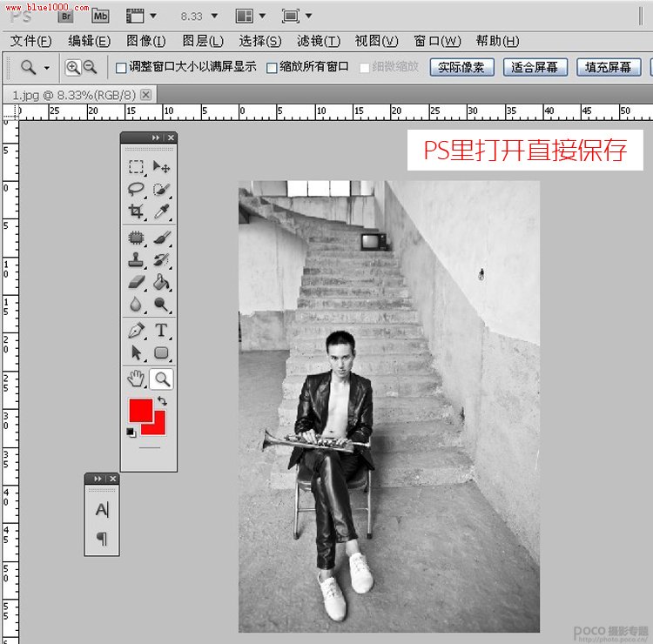Open the 选择(S) menu
This screenshot has height=644, width=653.
[x=259, y=41]
